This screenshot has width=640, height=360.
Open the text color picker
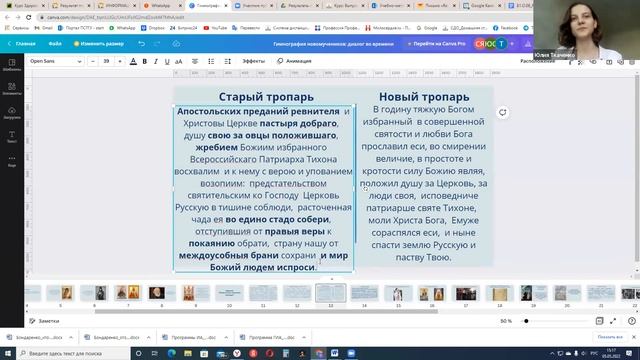[x=133, y=61]
